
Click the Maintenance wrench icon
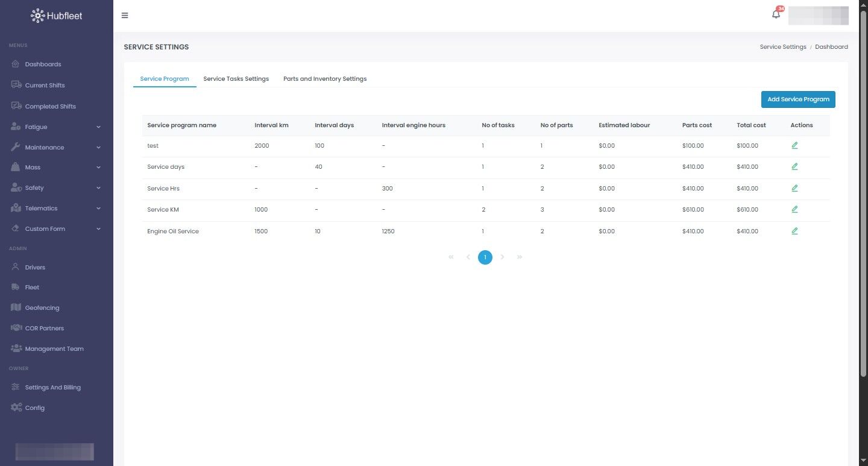tap(16, 147)
